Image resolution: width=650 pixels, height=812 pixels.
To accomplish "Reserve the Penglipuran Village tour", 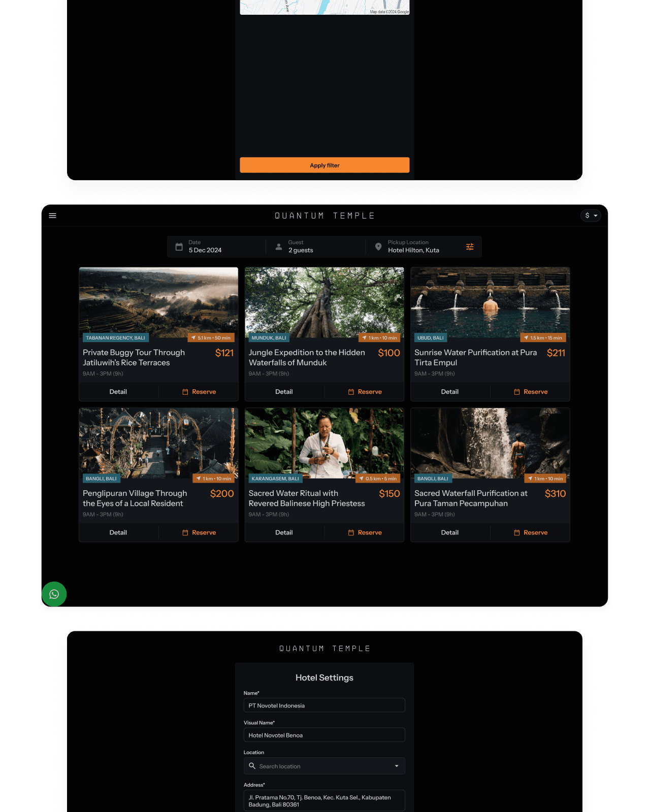I will [x=199, y=532].
